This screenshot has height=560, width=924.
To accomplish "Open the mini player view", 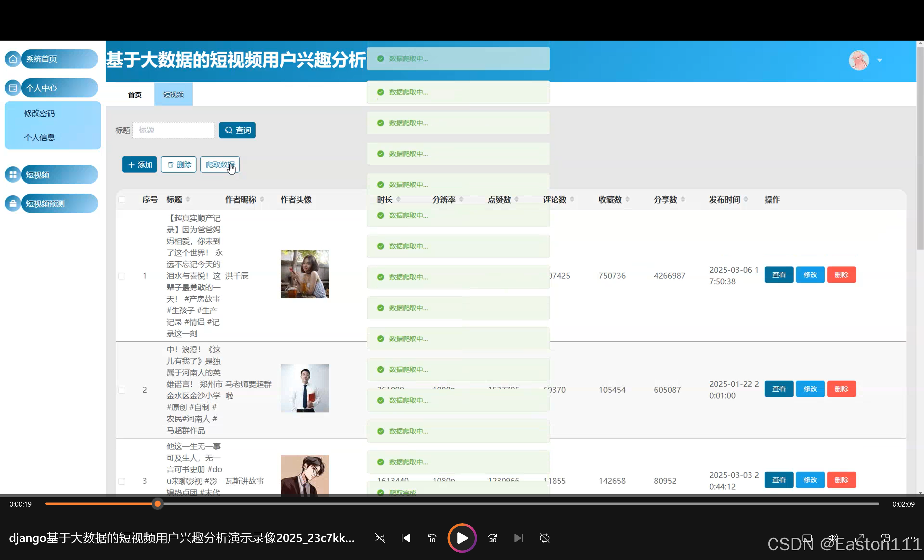I will (x=885, y=538).
